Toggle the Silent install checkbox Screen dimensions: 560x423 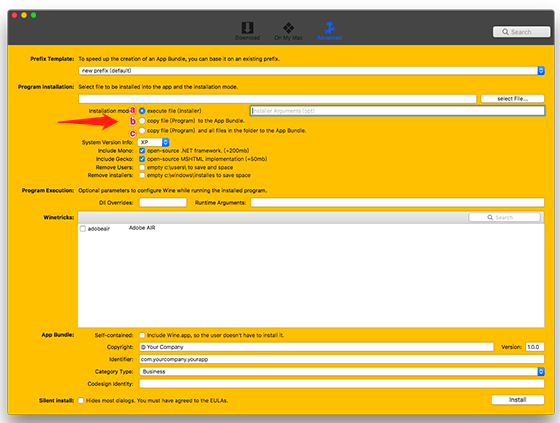coord(81,400)
